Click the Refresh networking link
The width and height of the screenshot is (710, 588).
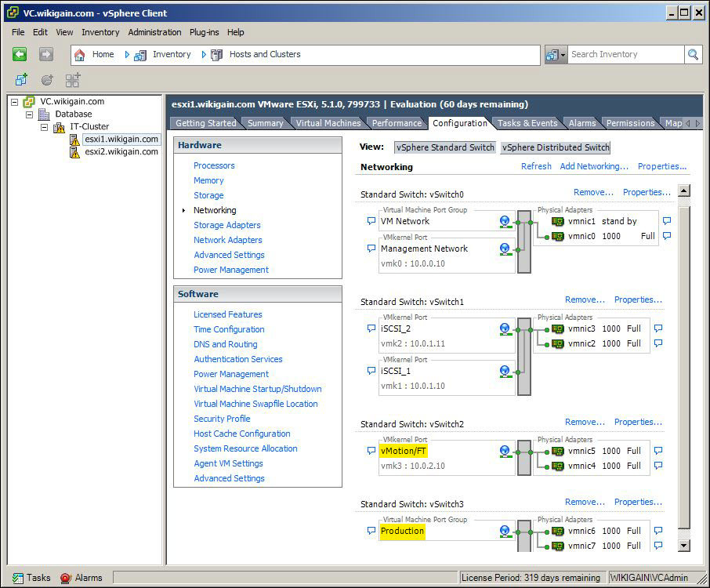(536, 166)
